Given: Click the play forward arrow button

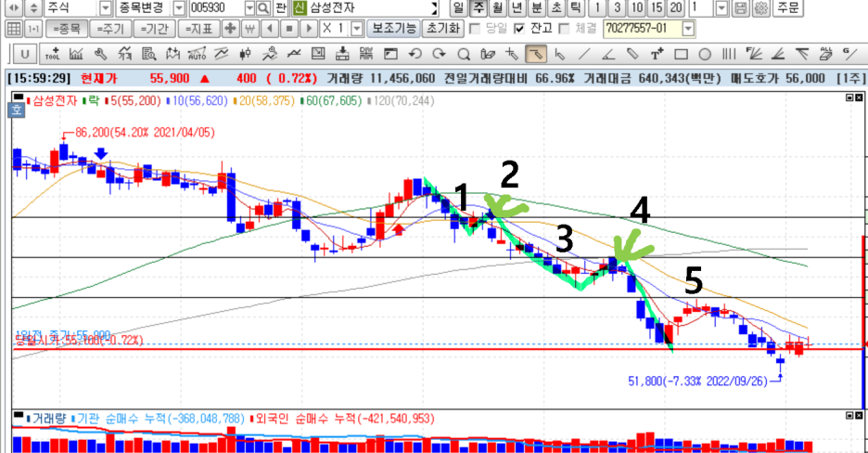Looking at the screenshot, I should 309,28.
